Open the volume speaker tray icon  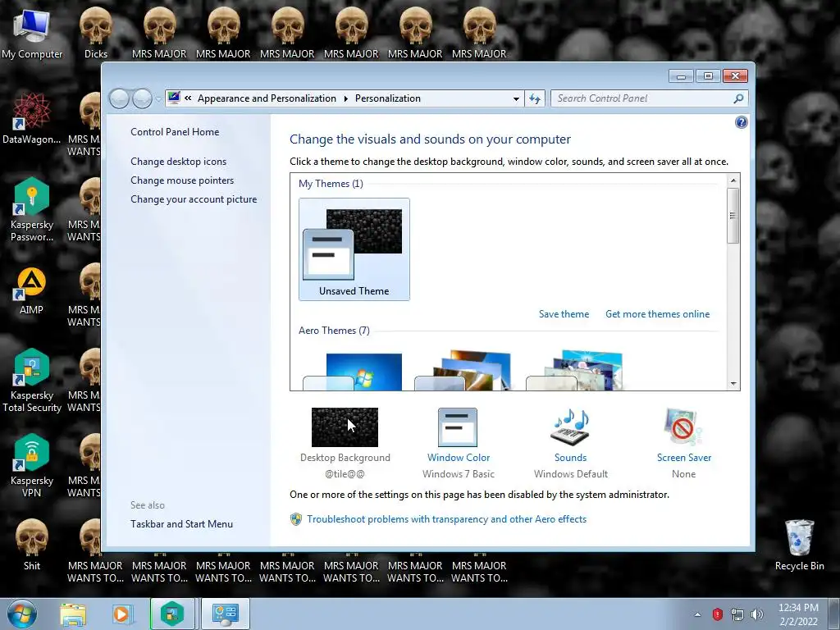[x=757, y=614]
